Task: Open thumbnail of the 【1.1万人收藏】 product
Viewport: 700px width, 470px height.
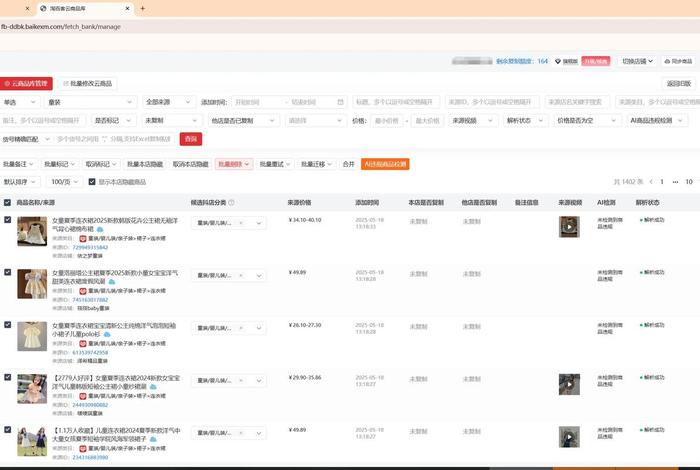Action: tap(32, 441)
